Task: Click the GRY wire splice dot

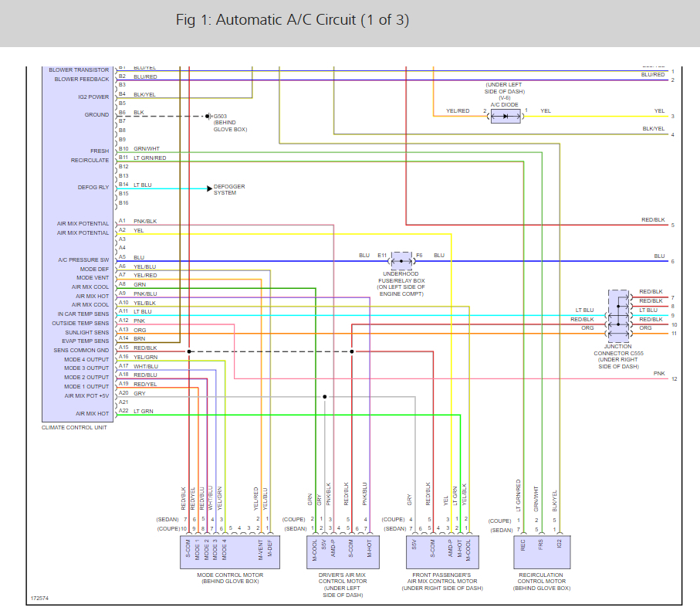Action: tap(325, 397)
